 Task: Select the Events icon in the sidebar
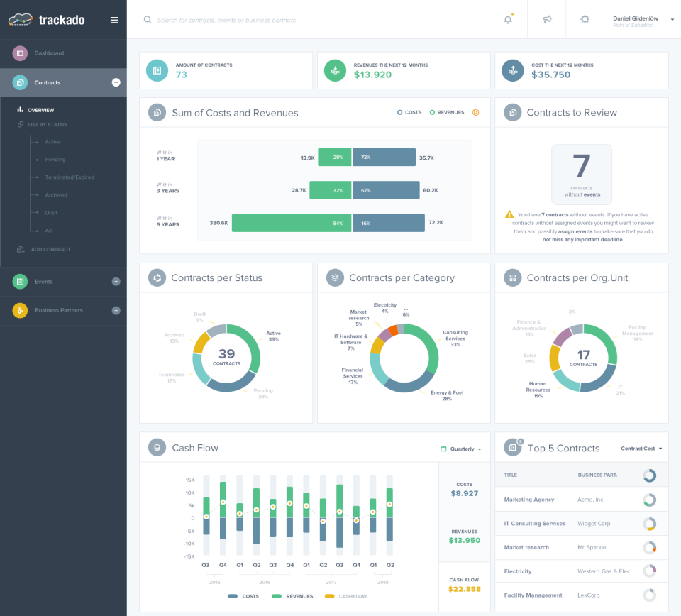(19, 282)
